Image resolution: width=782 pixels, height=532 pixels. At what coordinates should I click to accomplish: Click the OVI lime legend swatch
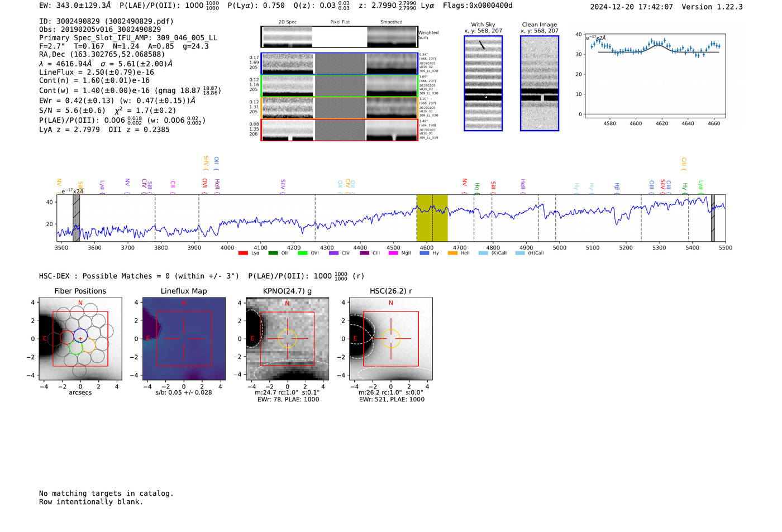coord(303,253)
